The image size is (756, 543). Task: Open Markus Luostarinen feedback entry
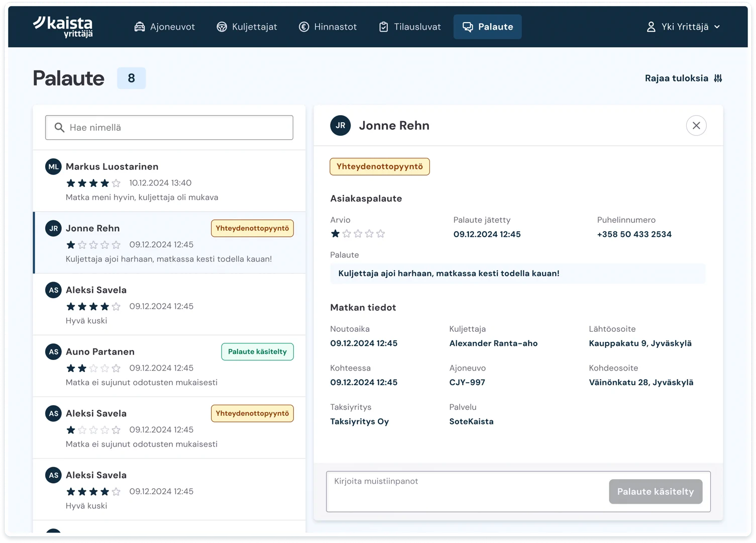(169, 181)
